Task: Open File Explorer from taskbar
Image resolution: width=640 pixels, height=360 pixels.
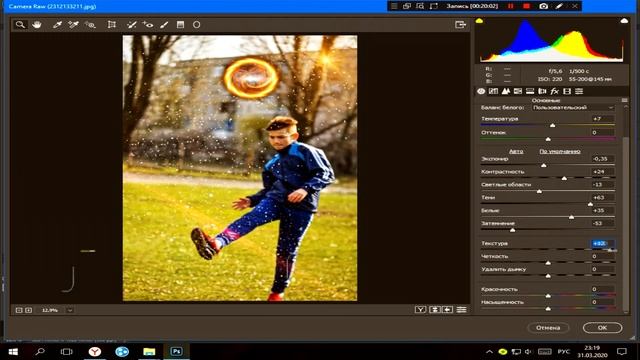Action: [x=149, y=351]
